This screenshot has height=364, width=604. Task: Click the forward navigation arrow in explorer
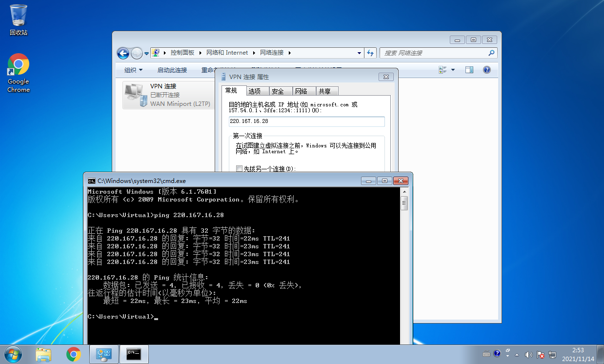137,53
